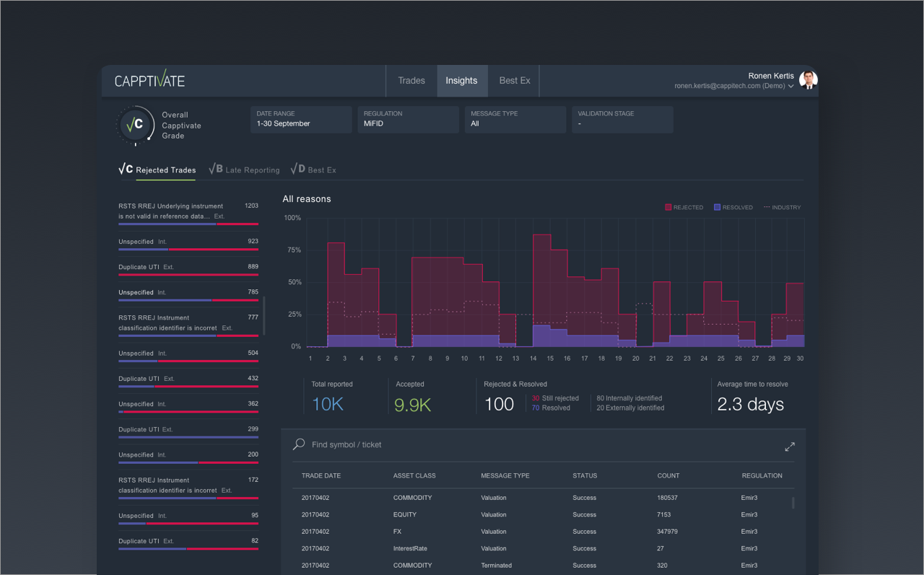The height and width of the screenshot is (575, 924).
Task: Open the Message Type filter
Action: point(515,120)
